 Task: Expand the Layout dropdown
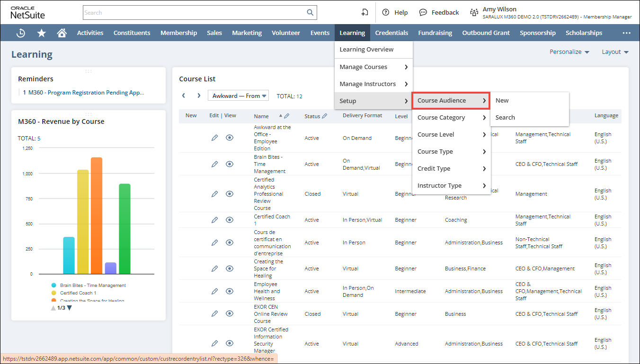[x=615, y=52]
